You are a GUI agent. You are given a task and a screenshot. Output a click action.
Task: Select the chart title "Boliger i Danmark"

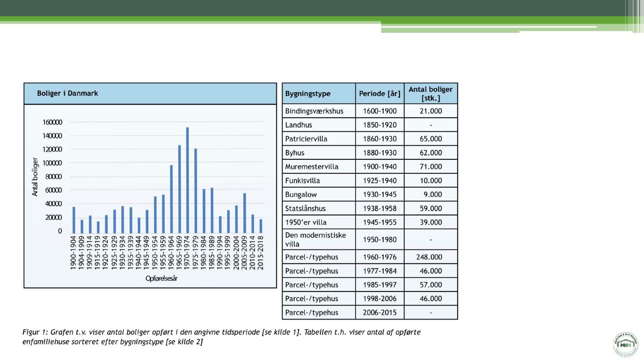[x=68, y=93]
